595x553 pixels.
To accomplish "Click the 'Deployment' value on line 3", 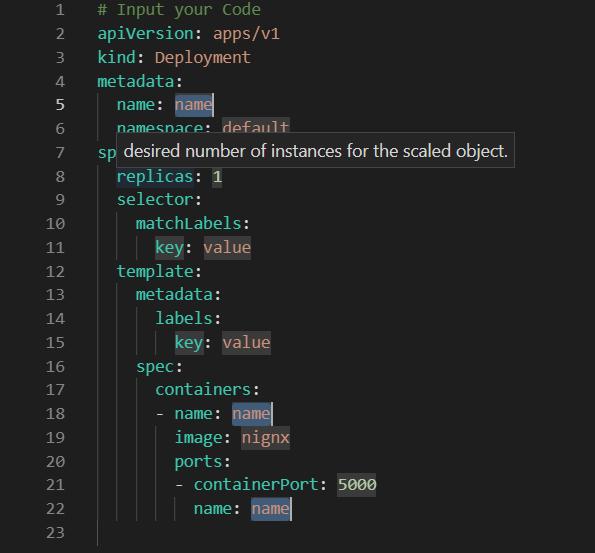I will pos(203,58).
